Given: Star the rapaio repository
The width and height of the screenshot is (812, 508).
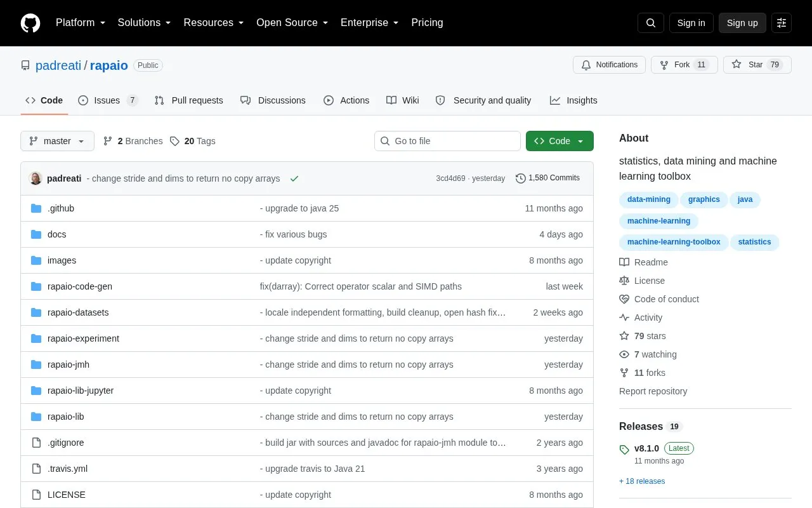Looking at the screenshot, I should 757,65.
